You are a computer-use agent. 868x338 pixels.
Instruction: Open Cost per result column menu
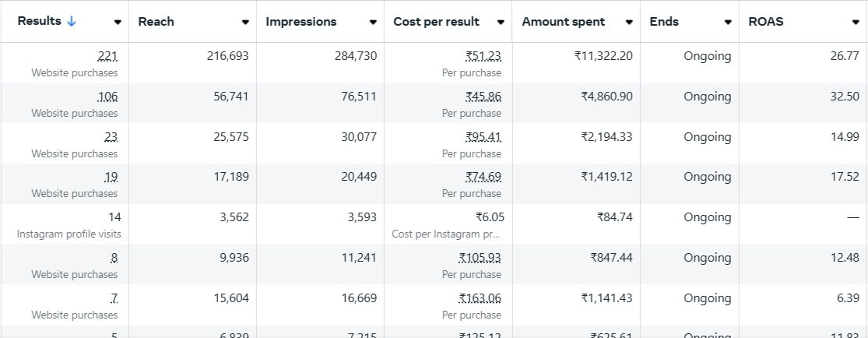point(501,23)
